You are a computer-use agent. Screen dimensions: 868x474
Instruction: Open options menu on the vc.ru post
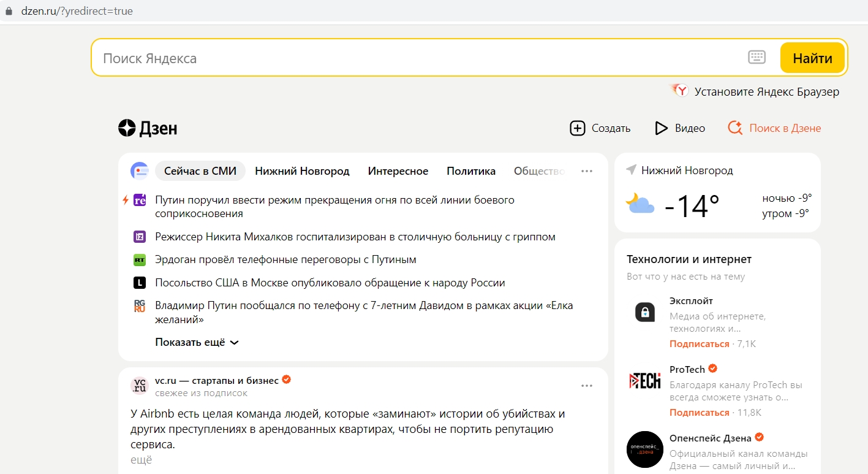click(x=587, y=385)
